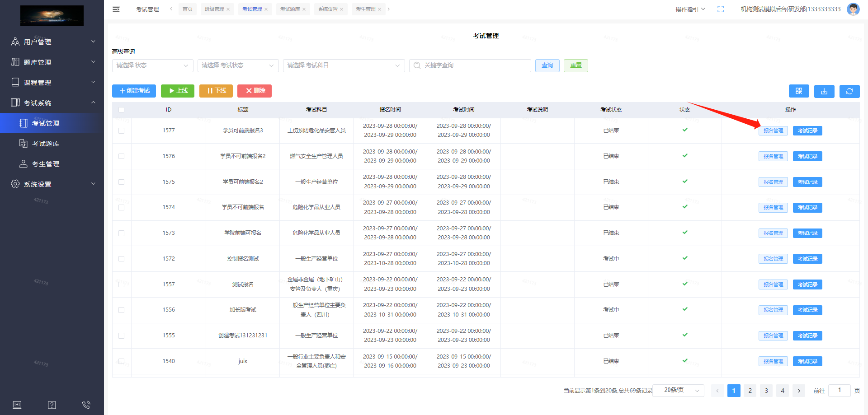Refresh the table with reload icon

tap(849, 91)
